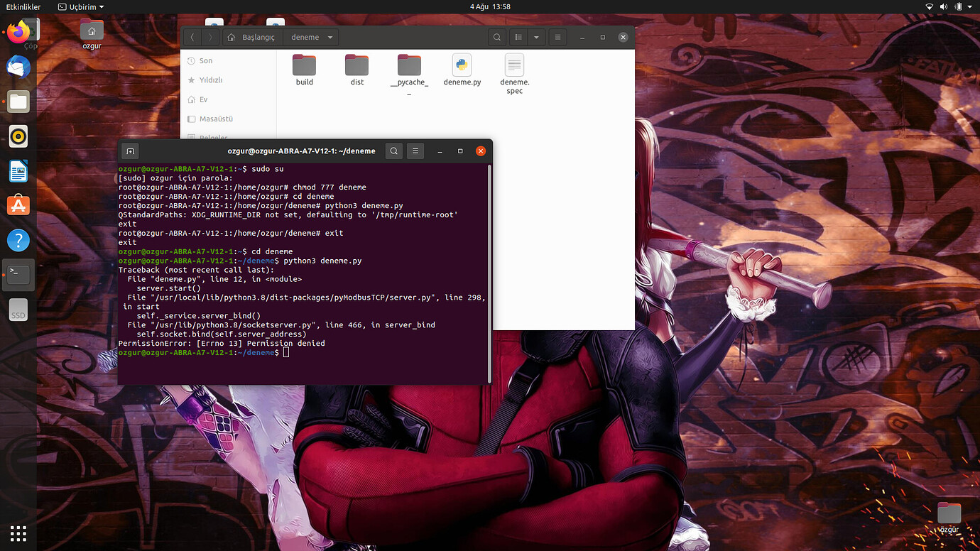Close the Terminal window
The height and width of the screenshot is (551, 980).
[x=481, y=151]
